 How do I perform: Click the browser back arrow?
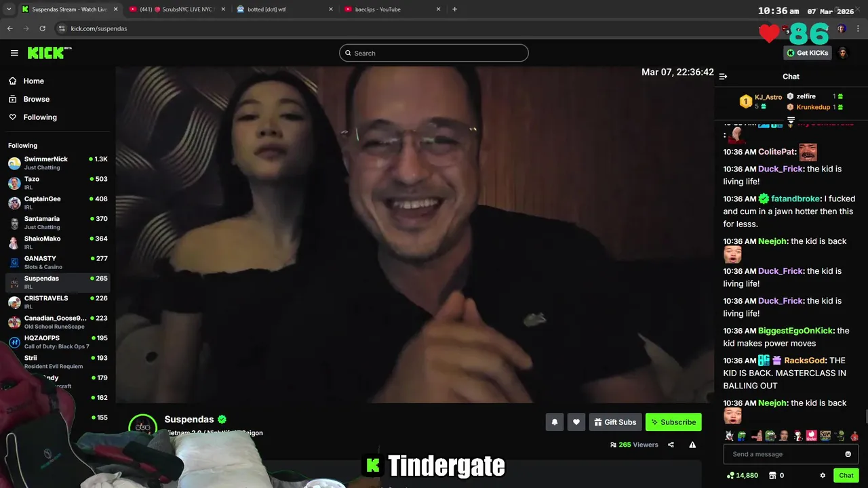click(x=9, y=28)
